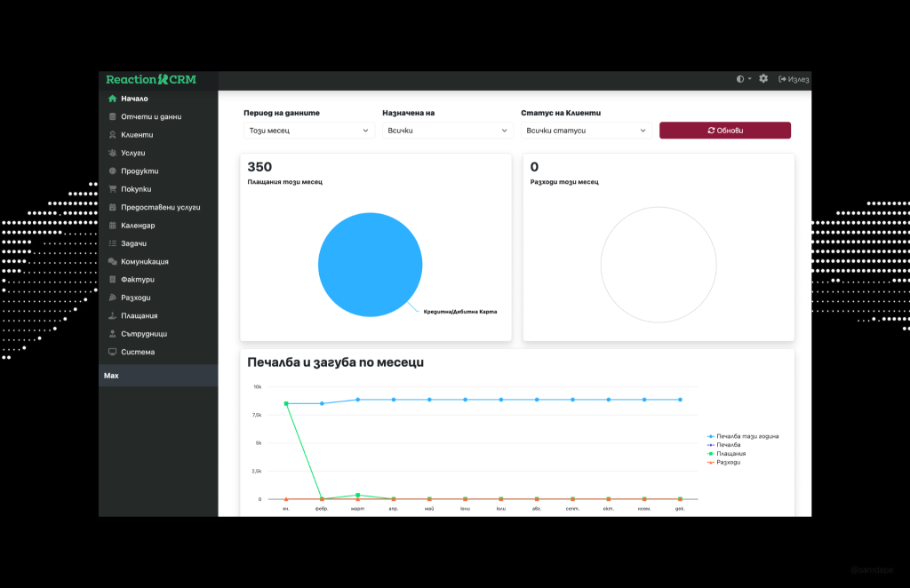Screen dimensions: 910x588
Task: Click the Система monitor icon
Action: 112,353
